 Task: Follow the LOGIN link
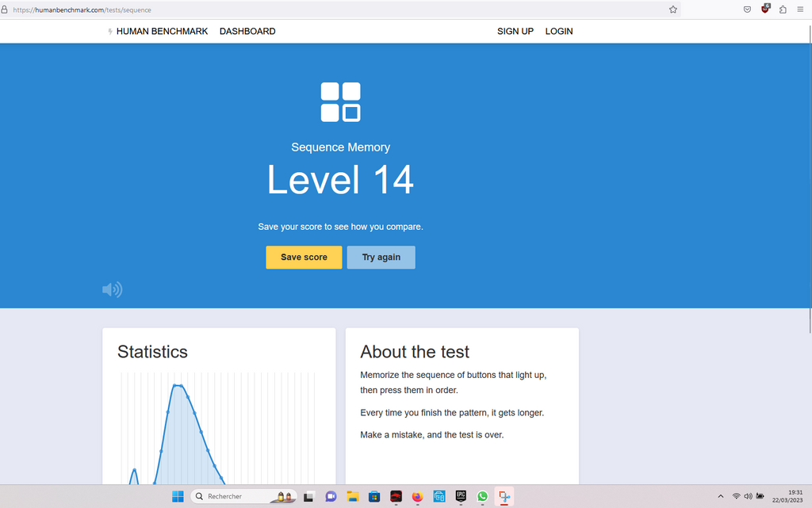559,32
